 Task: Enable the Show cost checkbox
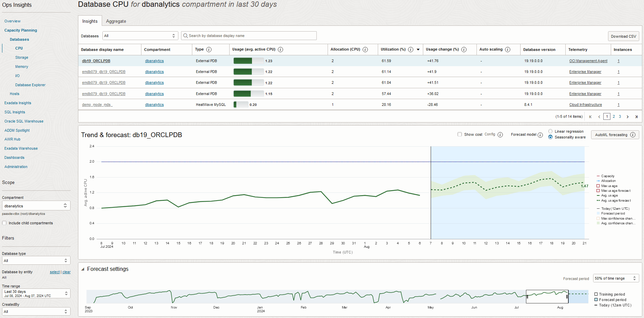460,134
